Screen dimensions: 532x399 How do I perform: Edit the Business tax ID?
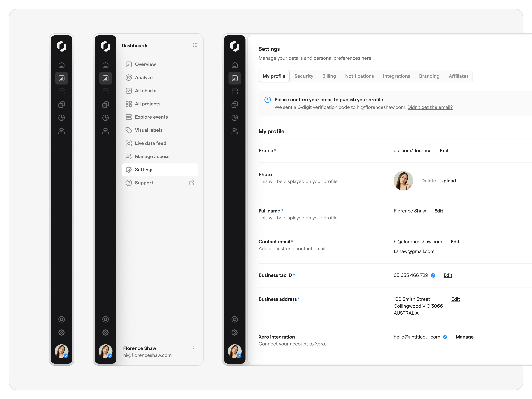tap(448, 275)
